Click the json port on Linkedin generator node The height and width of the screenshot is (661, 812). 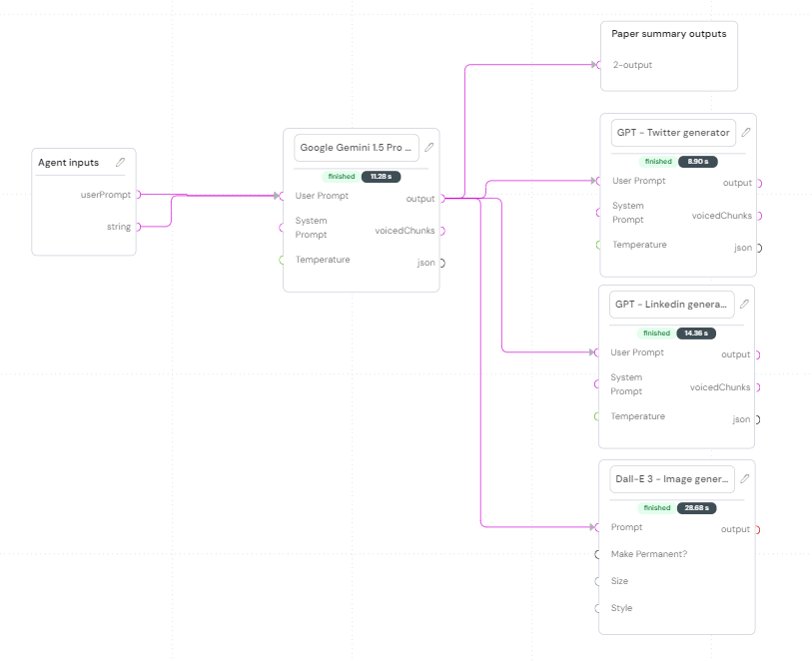[x=758, y=419]
